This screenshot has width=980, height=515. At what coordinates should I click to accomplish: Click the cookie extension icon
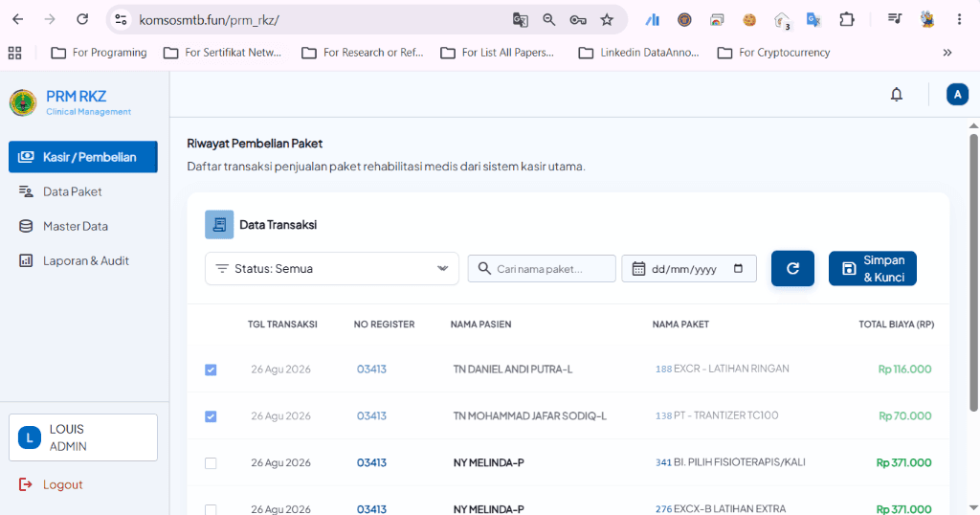pyautogui.click(x=748, y=20)
